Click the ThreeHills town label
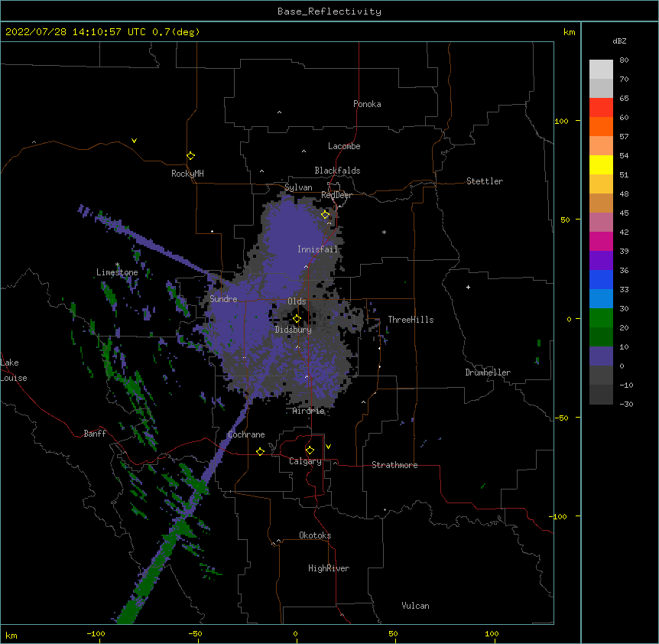The width and height of the screenshot is (659, 644). [411, 320]
